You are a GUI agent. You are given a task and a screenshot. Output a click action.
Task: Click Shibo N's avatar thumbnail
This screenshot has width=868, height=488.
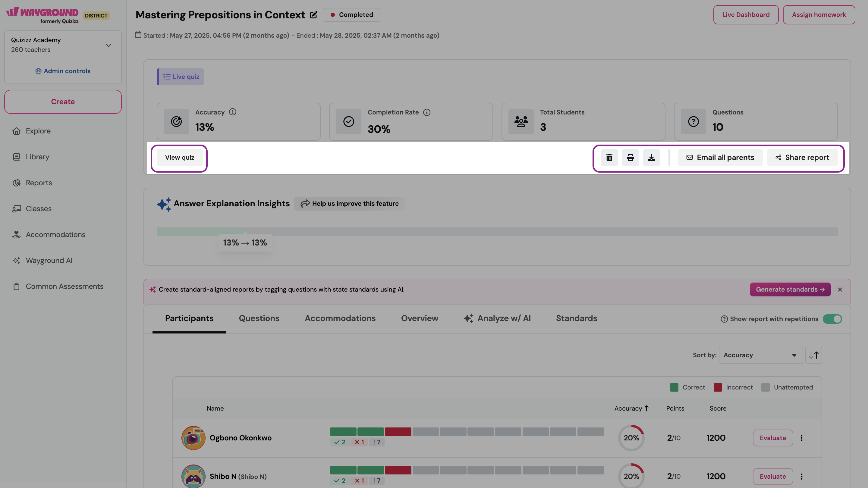(x=193, y=476)
